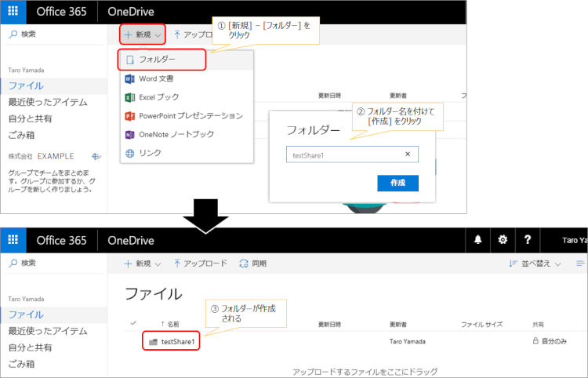Viewport: 588px width, 378px height.
Task: Click 検索 search box in bottom sidebar
Action: pyautogui.click(x=55, y=263)
